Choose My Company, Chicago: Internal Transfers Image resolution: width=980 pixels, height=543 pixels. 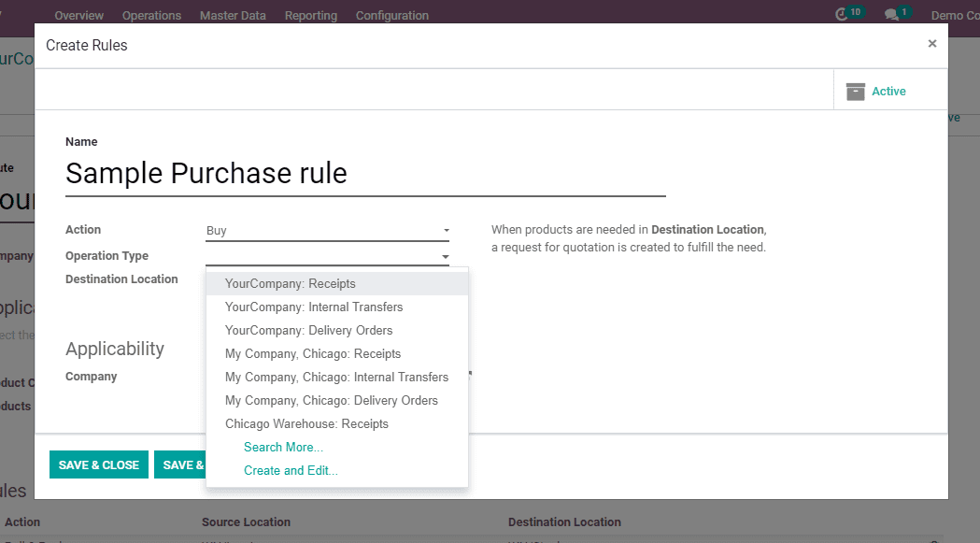click(337, 378)
